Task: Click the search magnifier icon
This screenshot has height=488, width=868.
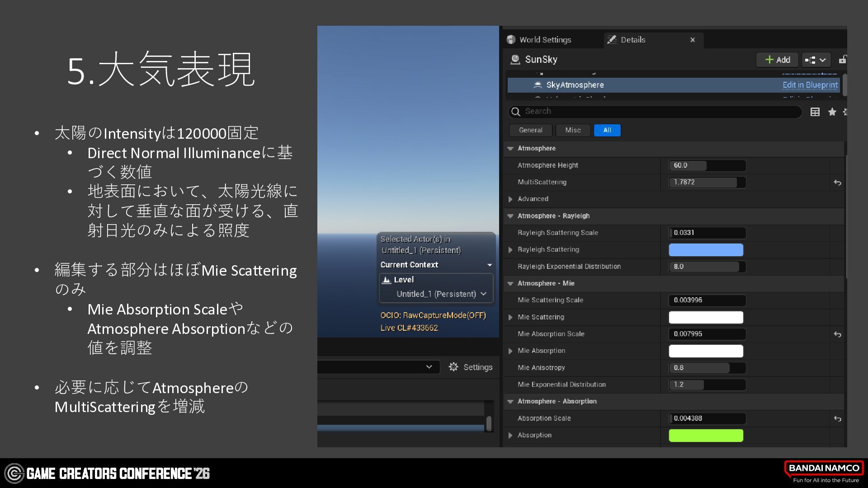Action: [516, 112]
